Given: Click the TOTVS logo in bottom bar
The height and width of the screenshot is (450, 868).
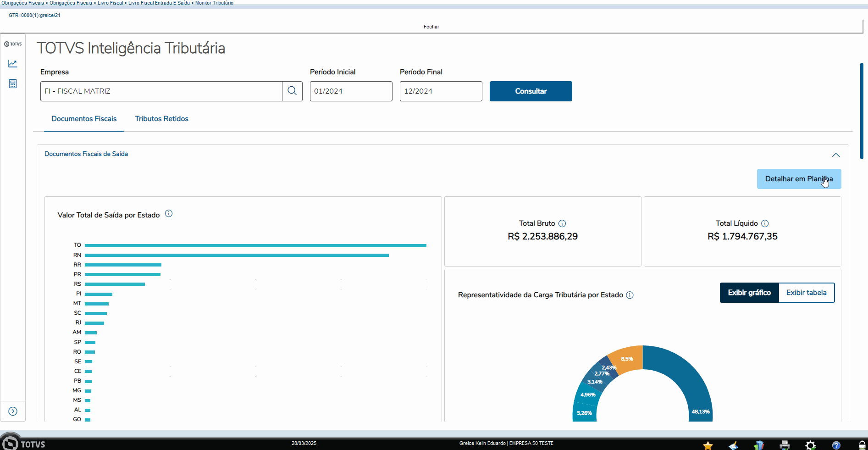Looking at the screenshot, I should coord(23,443).
